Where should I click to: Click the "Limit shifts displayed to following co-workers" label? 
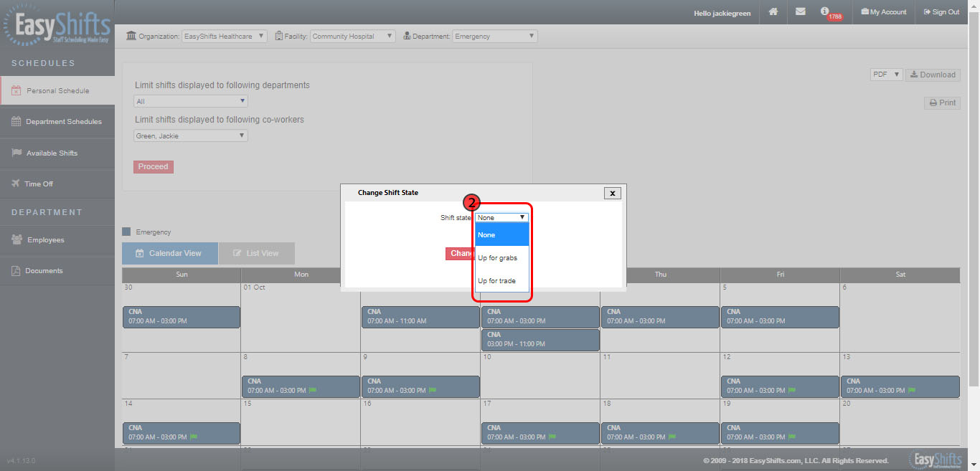point(220,120)
